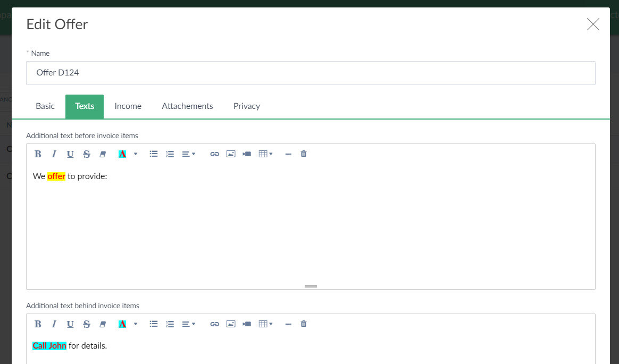This screenshot has height=364, width=619.
Task: Apply recent font color in before-items editor
Action: coord(122,154)
